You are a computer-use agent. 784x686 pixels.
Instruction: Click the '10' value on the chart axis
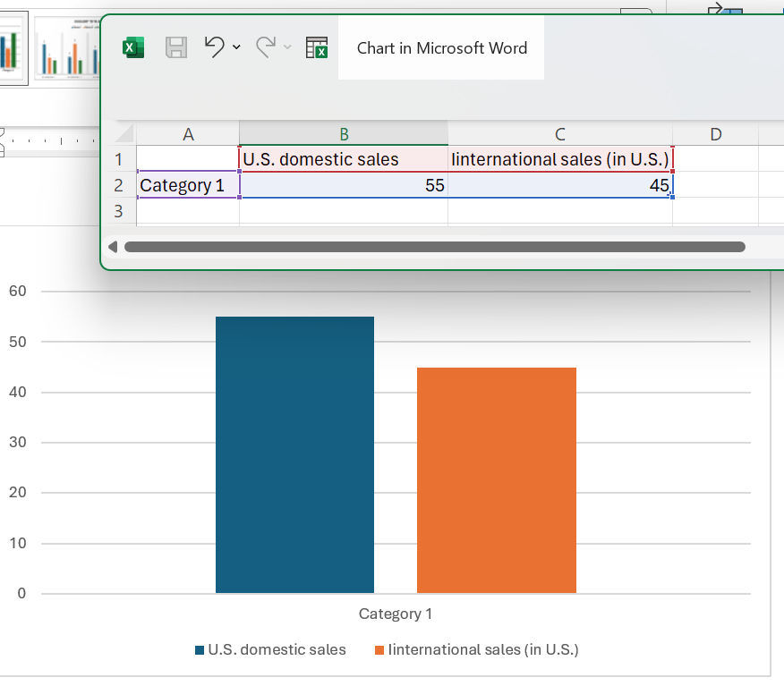click(x=18, y=543)
